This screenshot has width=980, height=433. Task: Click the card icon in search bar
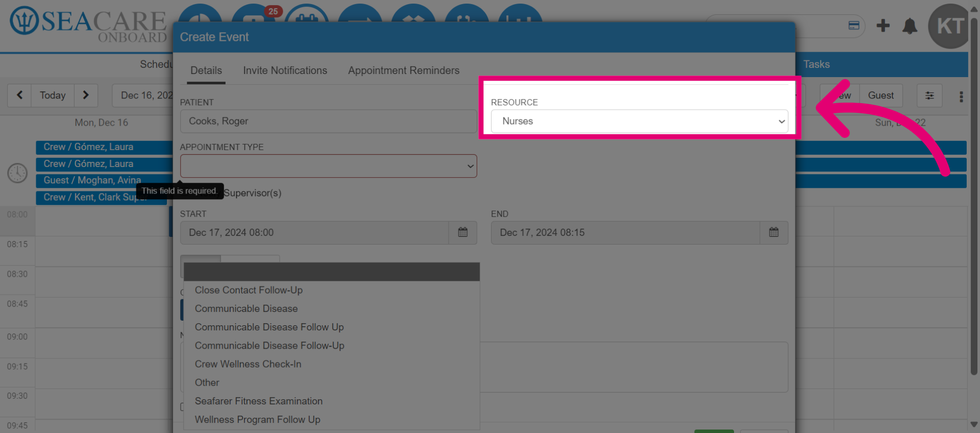(x=854, y=26)
